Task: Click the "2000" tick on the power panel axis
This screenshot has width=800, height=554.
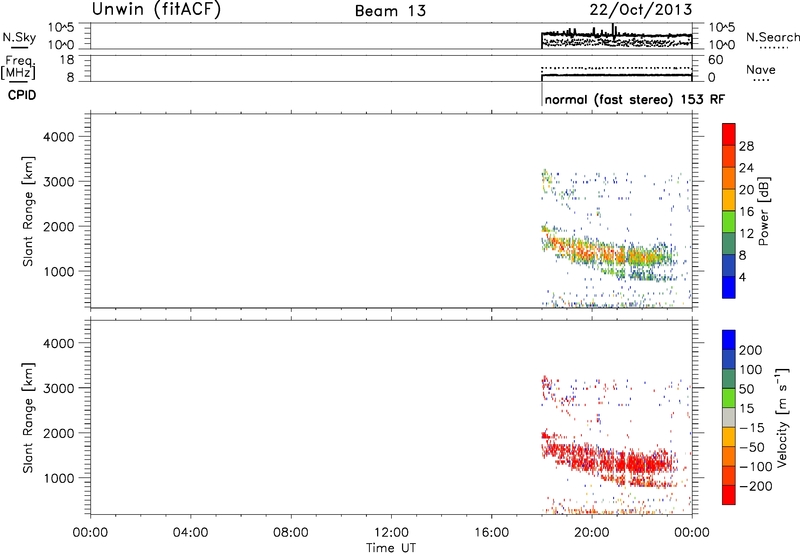Action: (58, 226)
